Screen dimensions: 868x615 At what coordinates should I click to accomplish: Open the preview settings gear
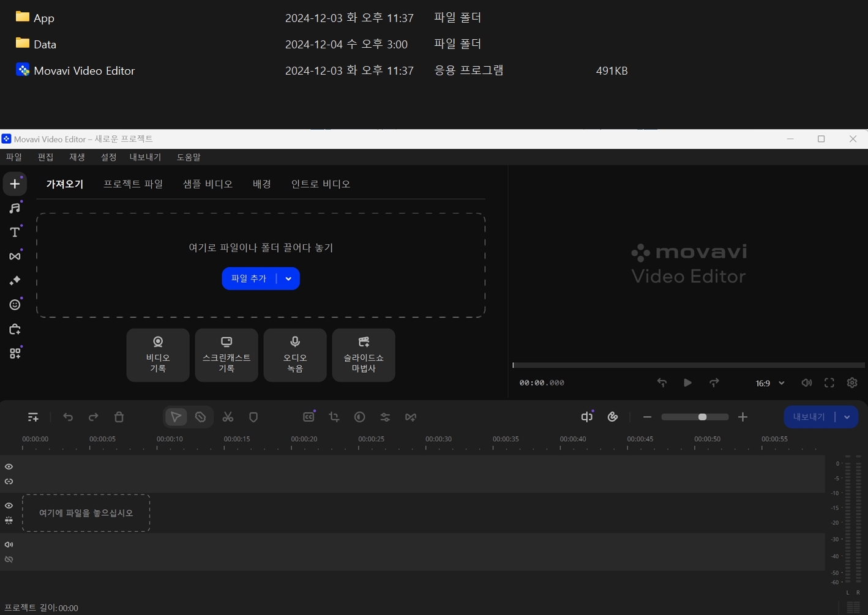(x=852, y=382)
